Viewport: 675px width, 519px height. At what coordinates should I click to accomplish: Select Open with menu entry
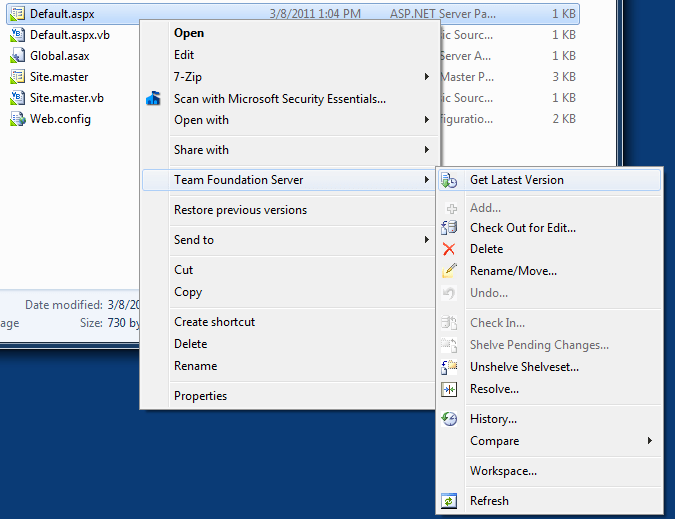tap(289, 120)
